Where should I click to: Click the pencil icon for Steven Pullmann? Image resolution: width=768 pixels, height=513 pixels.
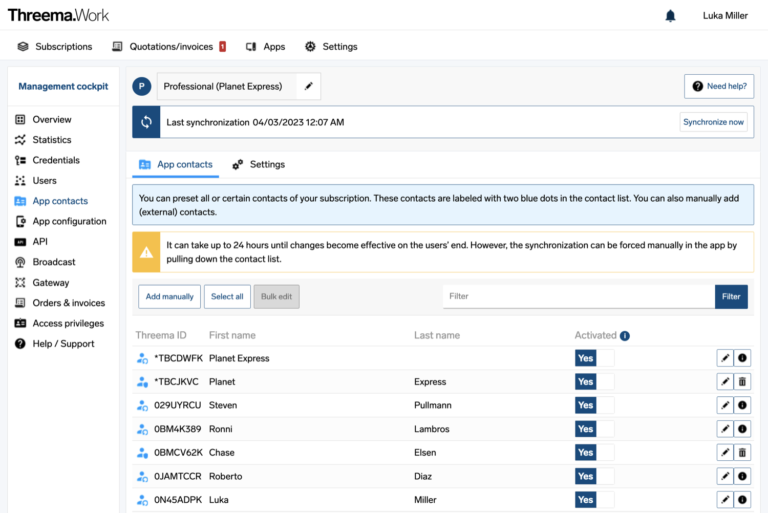point(725,405)
